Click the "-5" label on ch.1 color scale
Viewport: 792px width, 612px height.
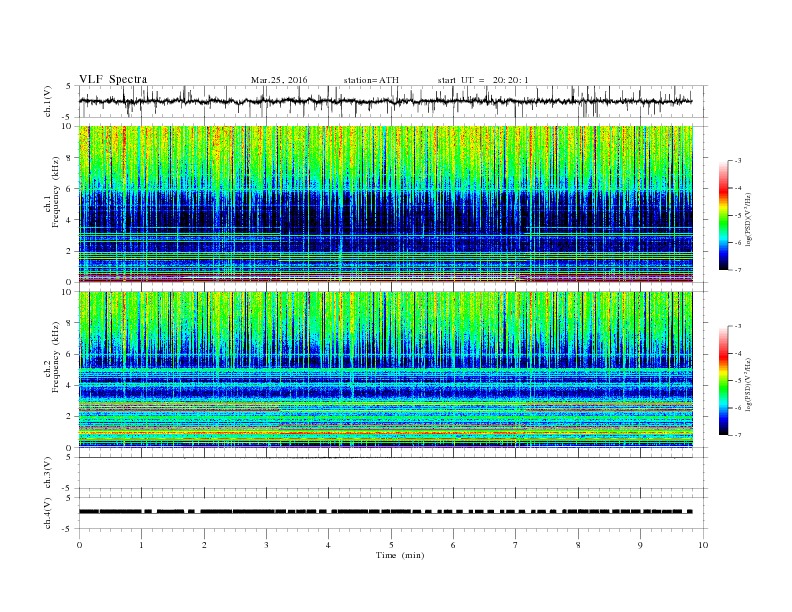click(738, 215)
